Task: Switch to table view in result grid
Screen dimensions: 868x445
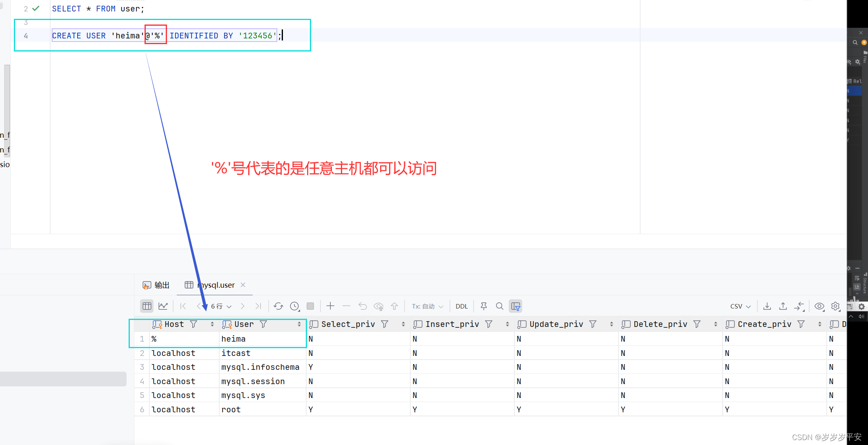Action: [147, 306]
